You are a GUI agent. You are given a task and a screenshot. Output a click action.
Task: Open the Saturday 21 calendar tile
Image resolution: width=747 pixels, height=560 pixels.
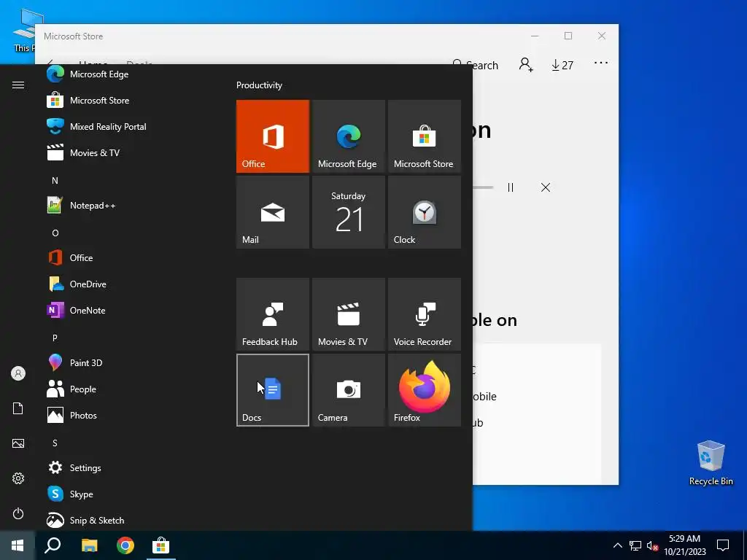coord(348,212)
